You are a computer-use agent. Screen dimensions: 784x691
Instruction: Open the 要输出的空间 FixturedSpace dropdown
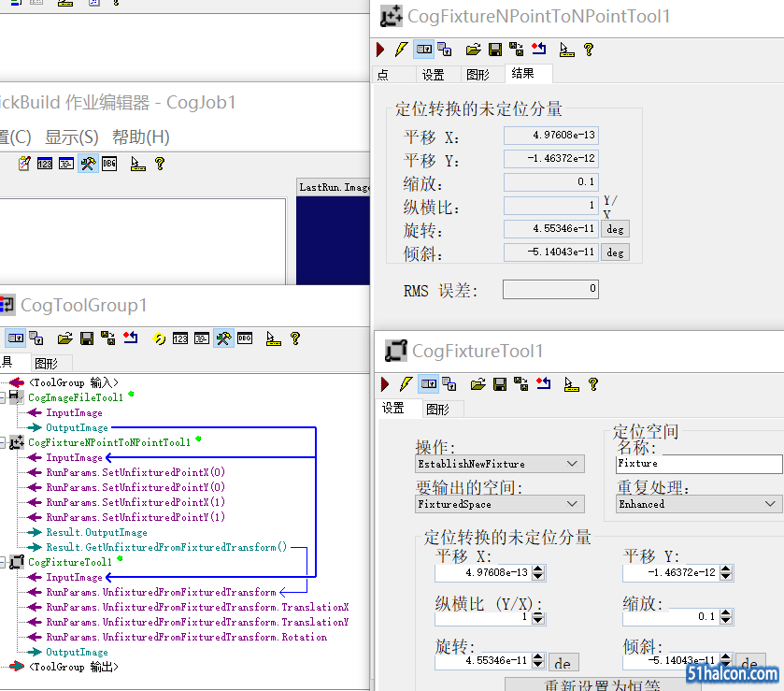tap(573, 504)
